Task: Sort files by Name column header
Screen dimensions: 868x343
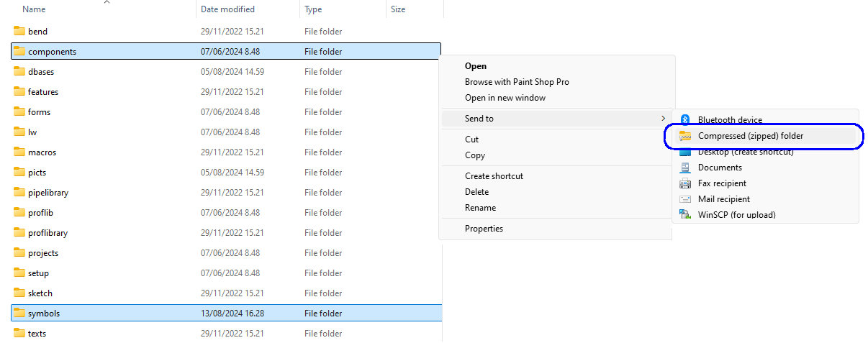Action: point(34,9)
